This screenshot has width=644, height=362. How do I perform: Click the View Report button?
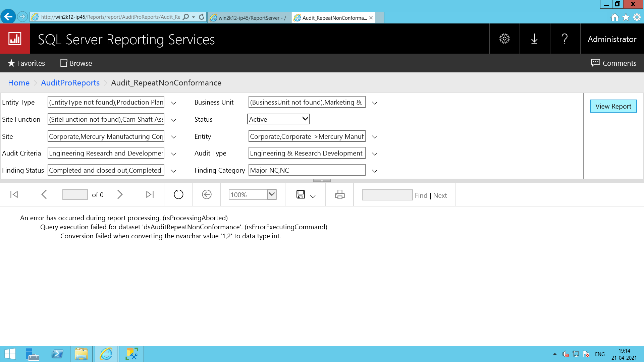[613, 106]
